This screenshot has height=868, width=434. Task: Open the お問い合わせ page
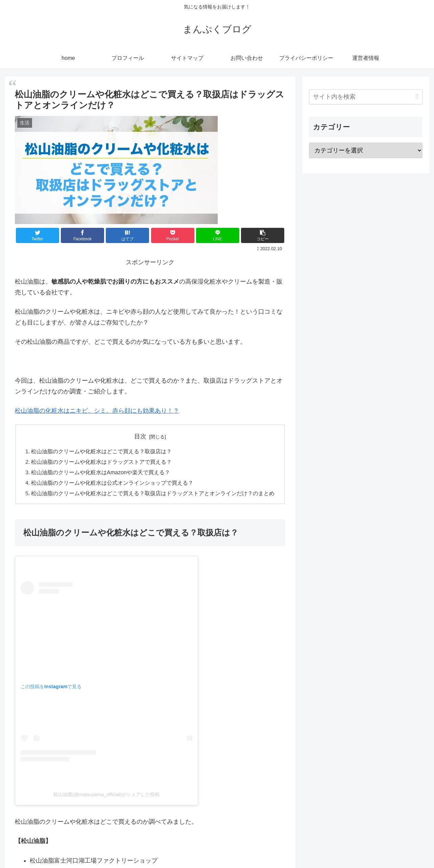pos(247,58)
